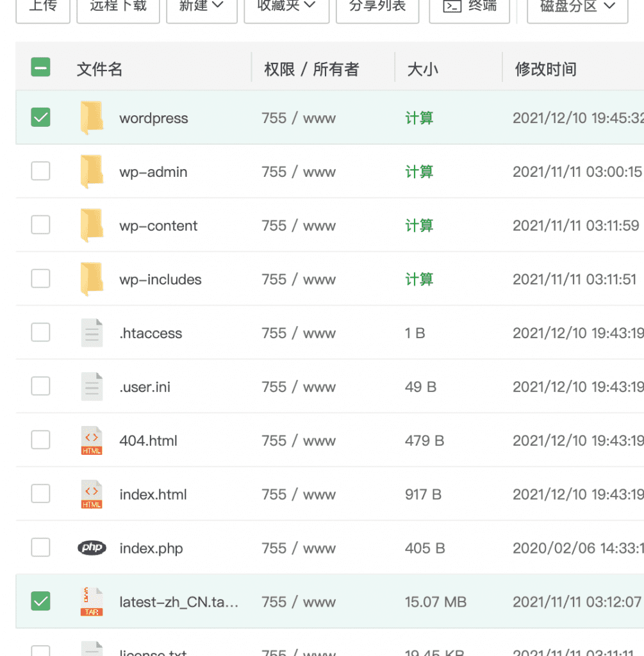Select the .user.ini file name
Screen dimensions: 644x656
[x=145, y=387]
